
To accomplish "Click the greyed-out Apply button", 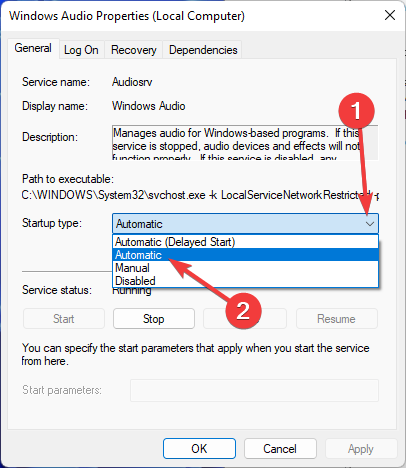I will (361, 449).
